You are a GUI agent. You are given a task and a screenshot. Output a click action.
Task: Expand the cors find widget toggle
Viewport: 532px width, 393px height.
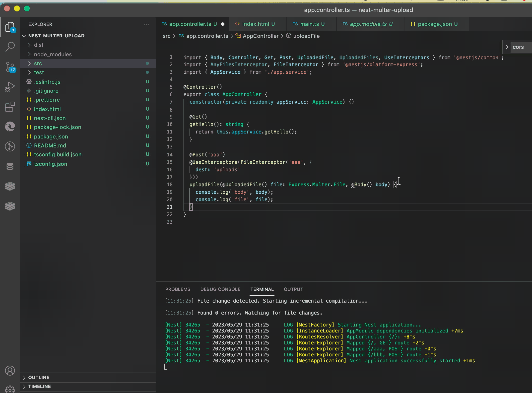click(x=507, y=47)
